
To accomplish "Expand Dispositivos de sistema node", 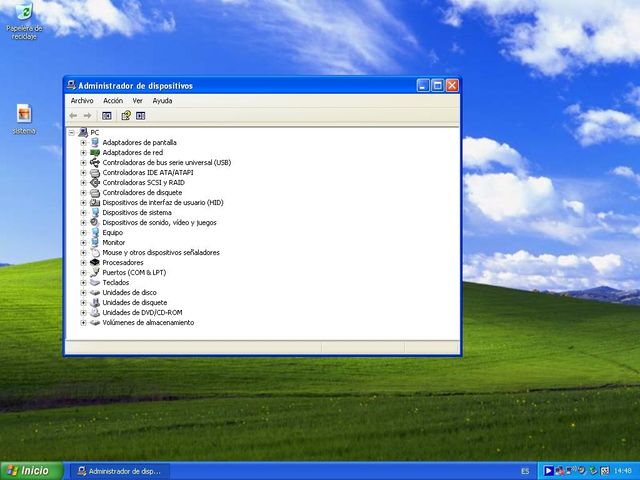I will coord(83,213).
